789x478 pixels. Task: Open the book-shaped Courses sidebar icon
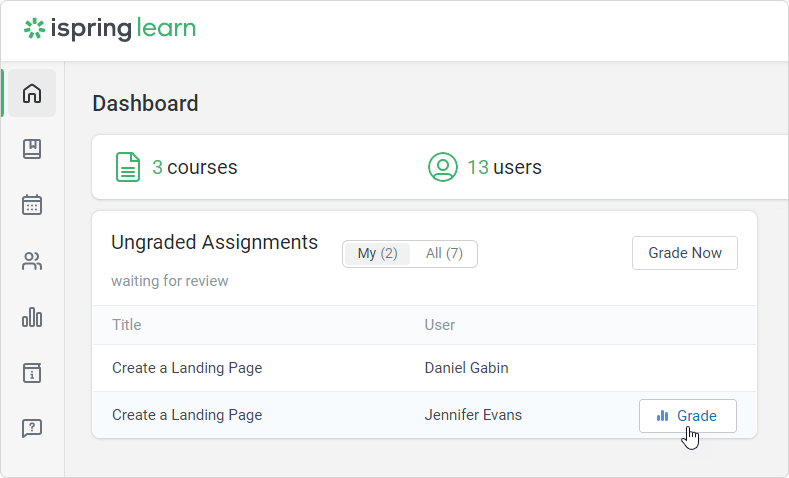click(x=32, y=149)
